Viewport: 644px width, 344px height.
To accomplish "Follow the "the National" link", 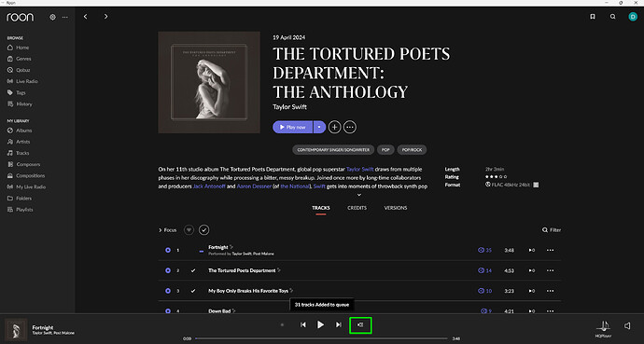I will 295,186.
